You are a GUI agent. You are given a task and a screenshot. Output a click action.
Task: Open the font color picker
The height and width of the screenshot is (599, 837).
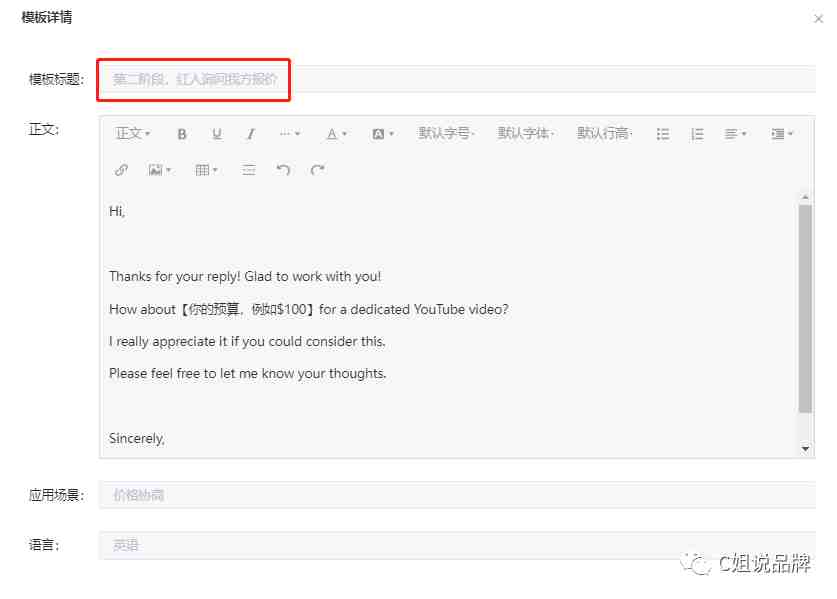click(336, 134)
